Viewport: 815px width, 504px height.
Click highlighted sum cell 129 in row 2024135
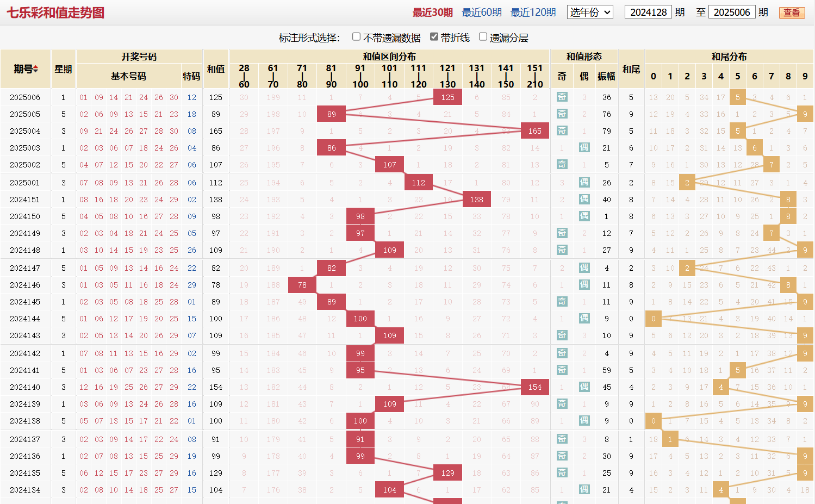click(447, 473)
